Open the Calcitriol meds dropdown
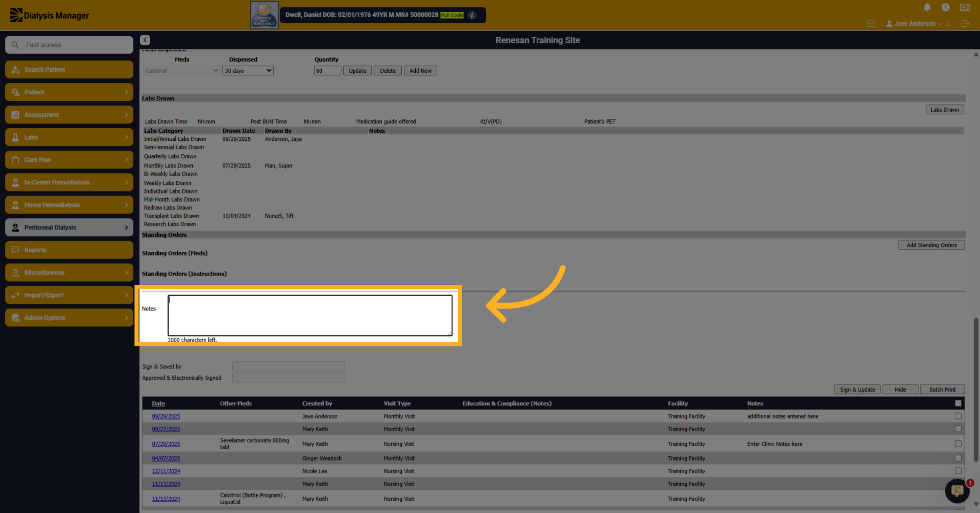Image resolution: width=980 pixels, height=513 pixels. 182,71
